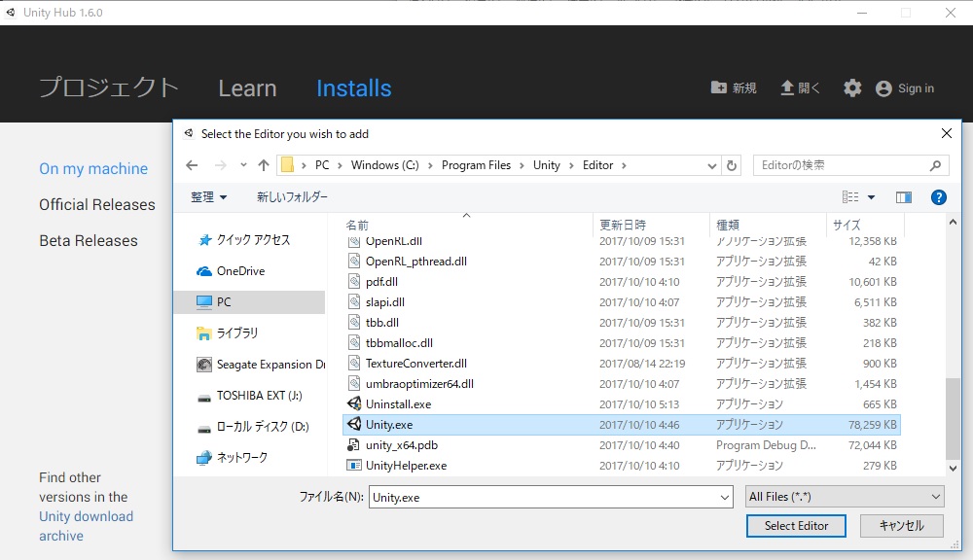Select umbraoptimizer64.dll file name
973x560 pixels.
click(x=419, y=384)
